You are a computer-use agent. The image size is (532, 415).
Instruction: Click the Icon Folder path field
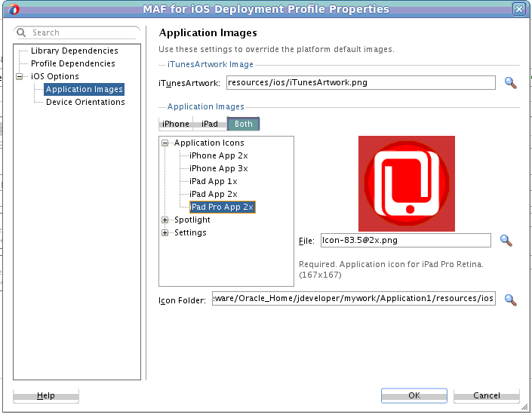coord(354,298)
